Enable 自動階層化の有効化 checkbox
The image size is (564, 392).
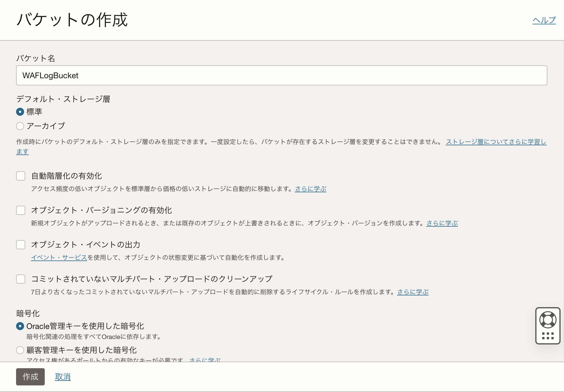[x=20, y=176]
